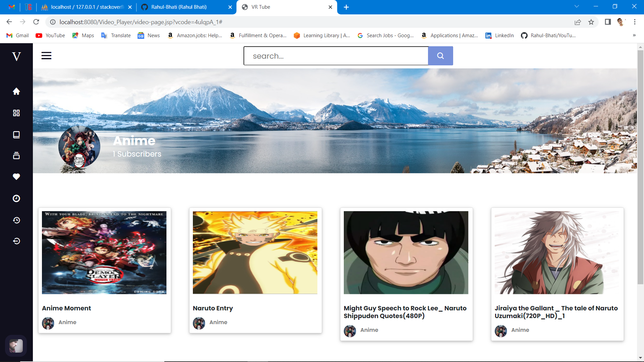The height and width of the screenshot is (362, 644).
Task: Toggle the hamburger menu button
Action: (46, 56)
